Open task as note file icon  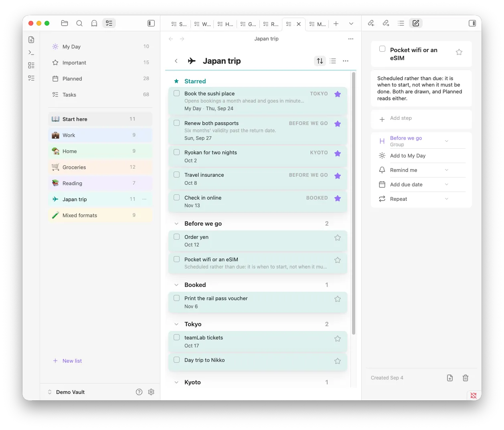450,378
